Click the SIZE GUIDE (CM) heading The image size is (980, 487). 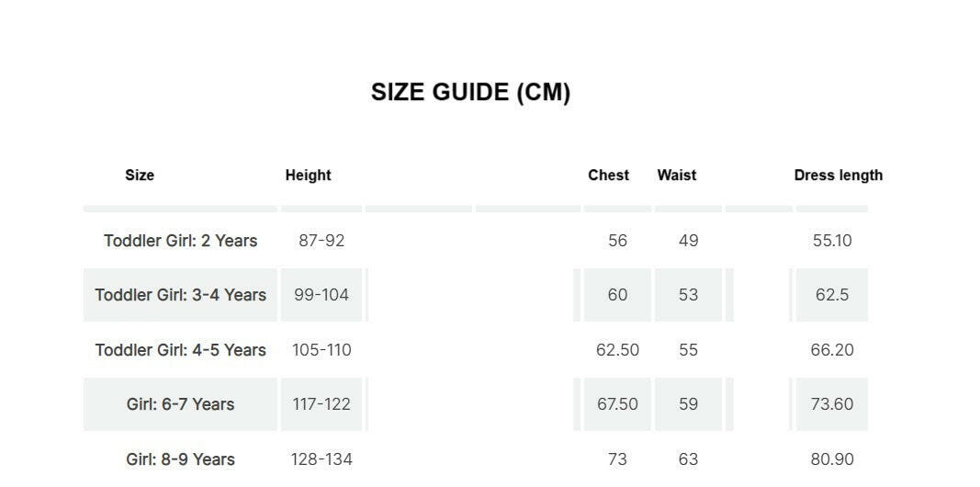(x=470, y=93)
